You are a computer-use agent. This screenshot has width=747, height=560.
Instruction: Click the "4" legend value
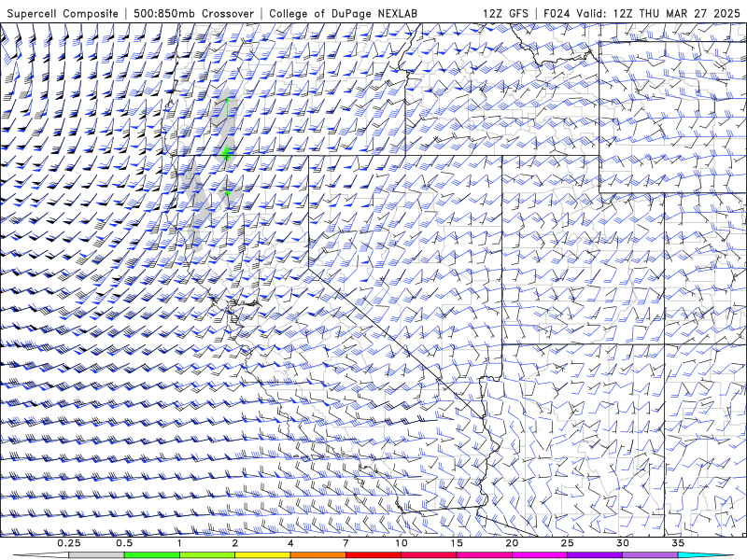click(x=290, y=543)
